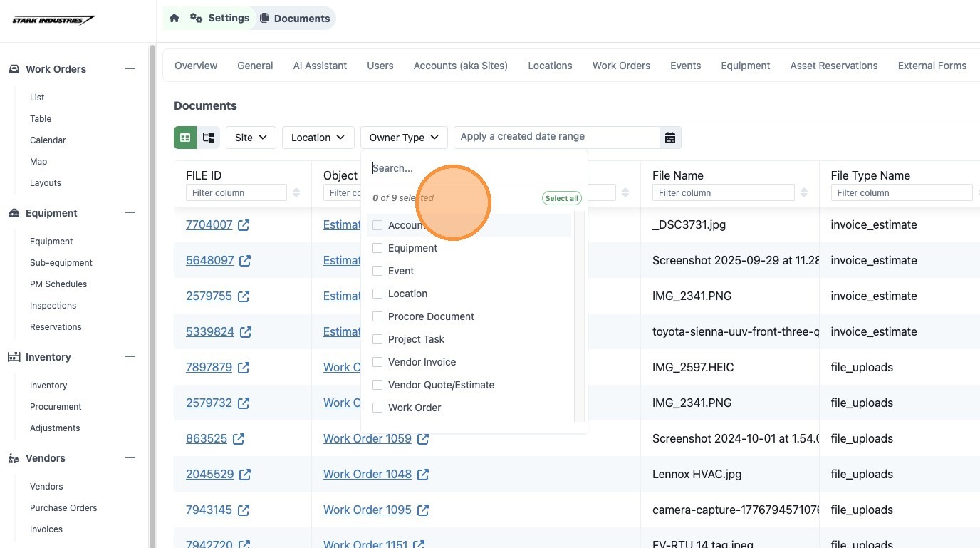Open external link icon beside file 7943145

click(244, 510)
